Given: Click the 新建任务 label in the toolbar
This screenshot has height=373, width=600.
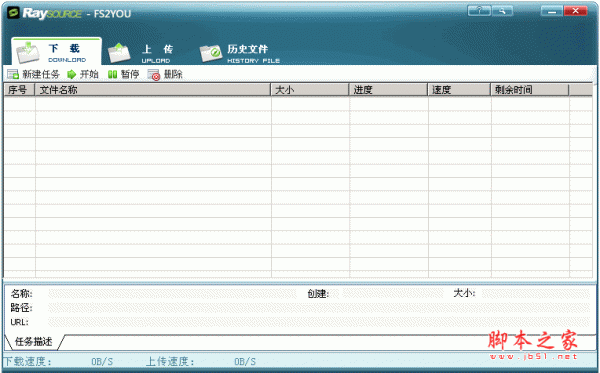Looking at the screenshot, I should click(x=41, y=74).
